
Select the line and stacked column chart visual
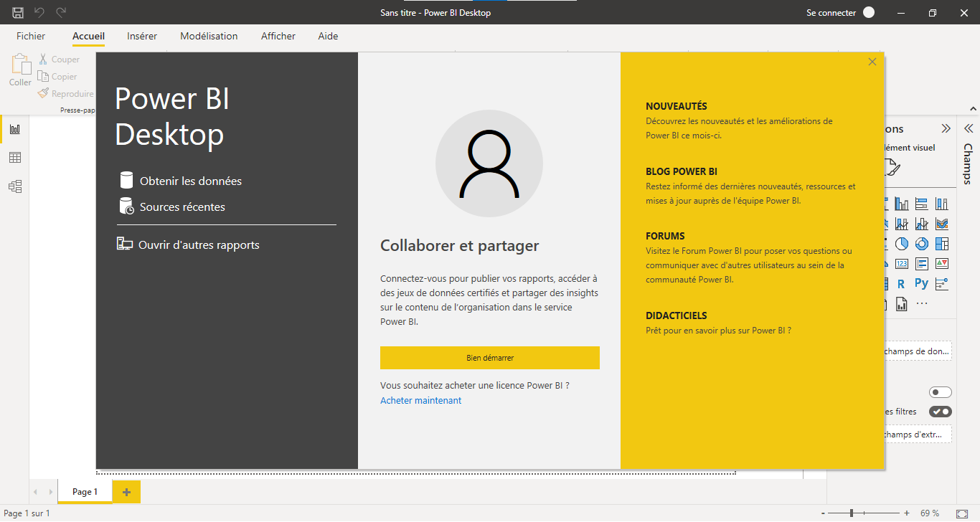click(902, 224)
